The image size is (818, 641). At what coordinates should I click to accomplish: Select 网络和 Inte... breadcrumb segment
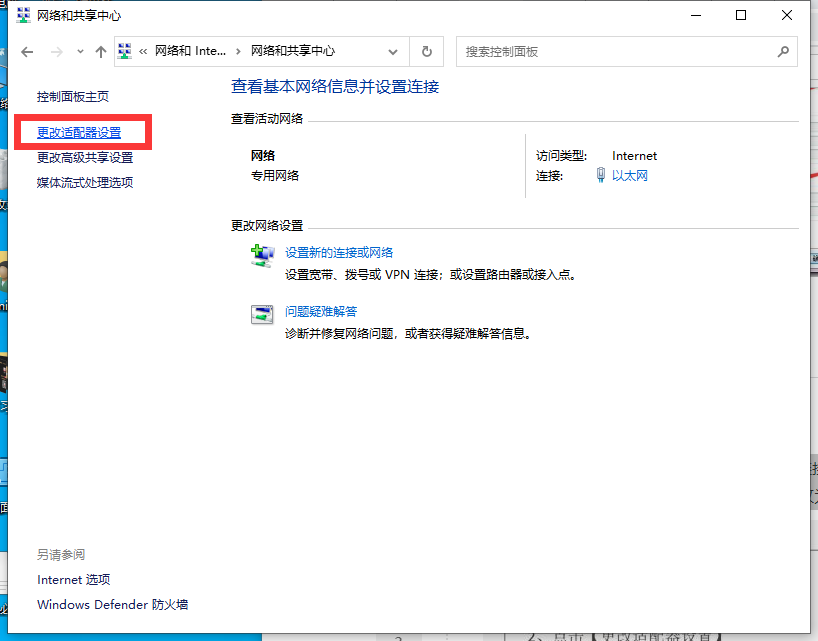click(190, 52)
